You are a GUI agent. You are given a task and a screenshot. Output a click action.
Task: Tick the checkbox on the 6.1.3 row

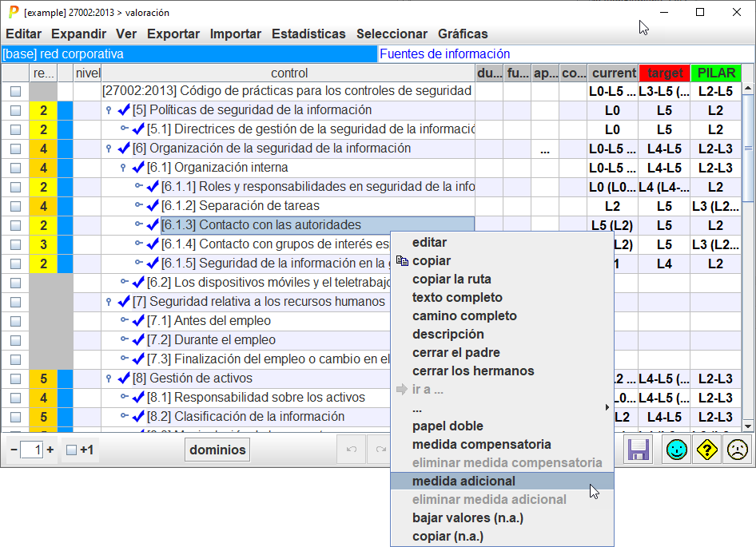[15, 225]
